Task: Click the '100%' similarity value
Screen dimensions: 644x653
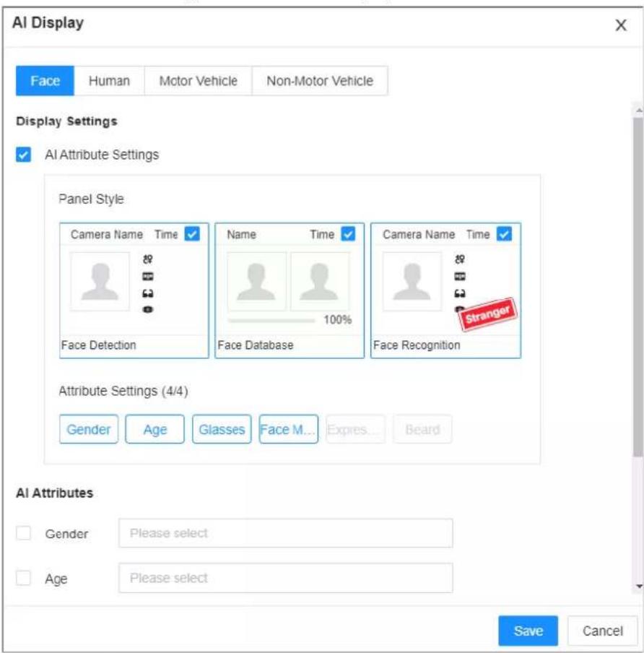Action: coord(338,320)
